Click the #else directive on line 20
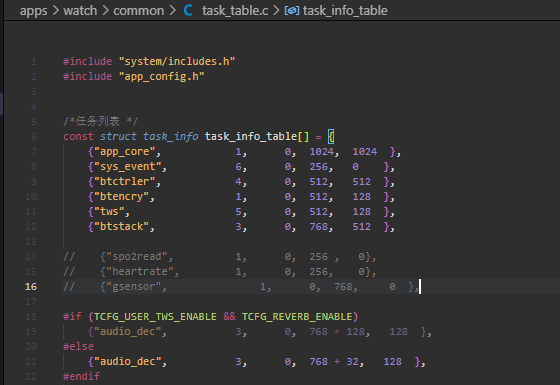560x385 pixels. click(79, 346)
